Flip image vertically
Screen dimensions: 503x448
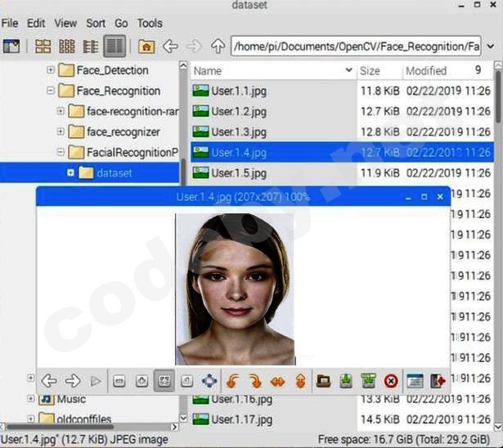301,381
